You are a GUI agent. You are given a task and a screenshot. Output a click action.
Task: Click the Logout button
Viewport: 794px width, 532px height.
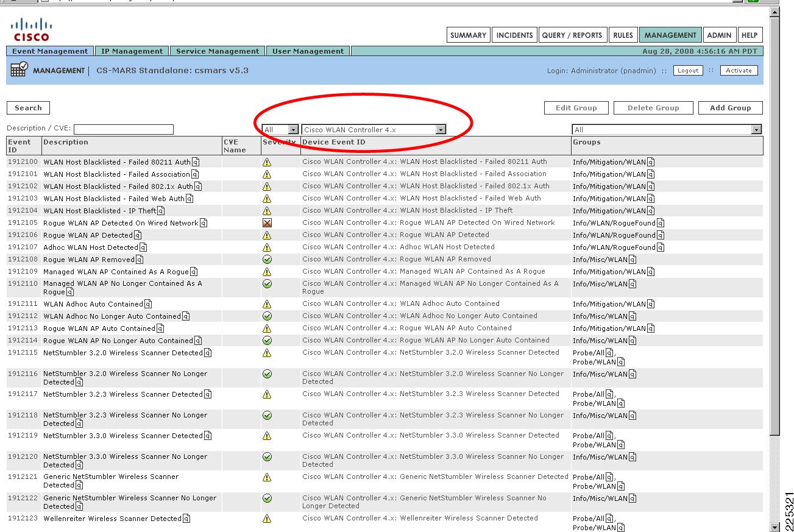coord(688,71)
